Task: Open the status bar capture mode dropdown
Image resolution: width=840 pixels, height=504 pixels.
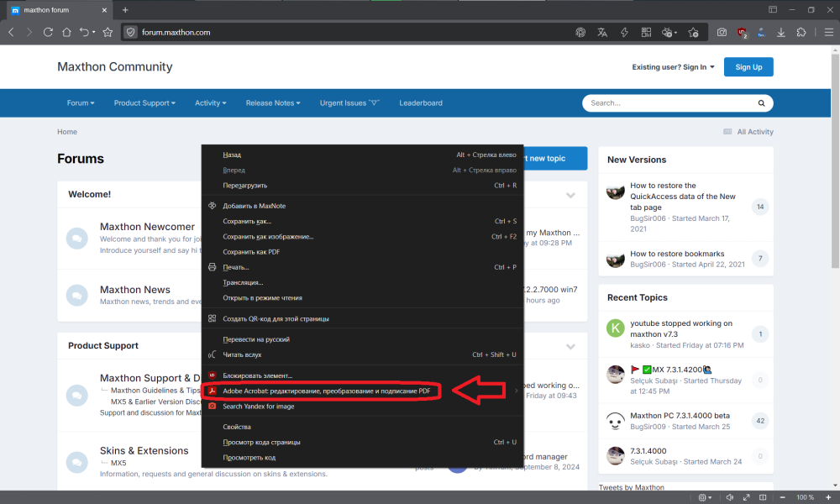Action: pyautogui.click(x=705, y=497)
